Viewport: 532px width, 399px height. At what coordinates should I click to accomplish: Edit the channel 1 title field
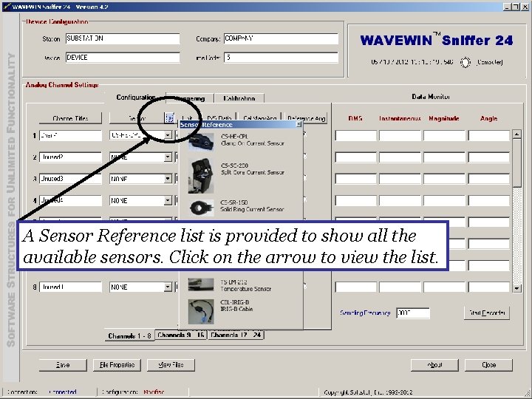(70, 135)
